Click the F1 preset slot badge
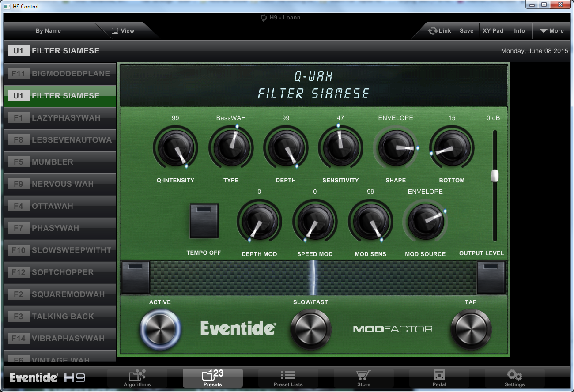Screen dimensions: 574x392 point(18,118)
